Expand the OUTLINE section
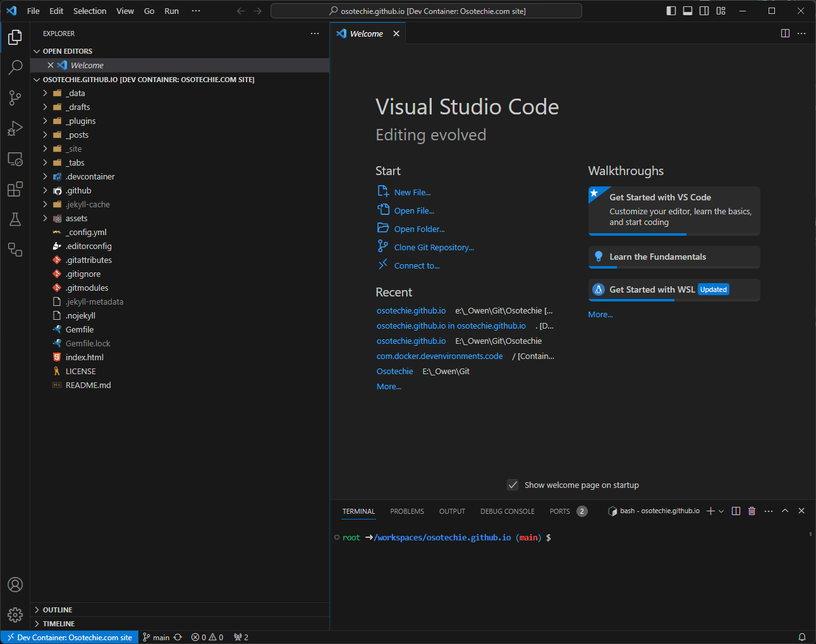The image size is (816, 644). pyautogui.click(x=58, y=610)
